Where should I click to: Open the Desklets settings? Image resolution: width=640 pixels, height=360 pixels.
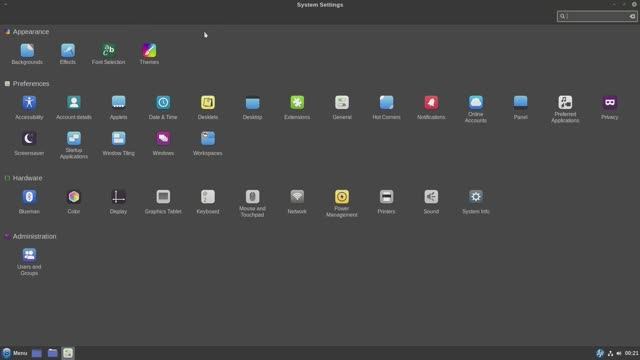coord(208,108)
